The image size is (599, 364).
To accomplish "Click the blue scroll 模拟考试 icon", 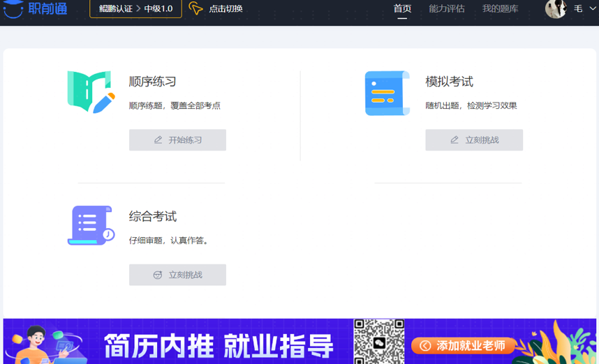I will 387,93.
